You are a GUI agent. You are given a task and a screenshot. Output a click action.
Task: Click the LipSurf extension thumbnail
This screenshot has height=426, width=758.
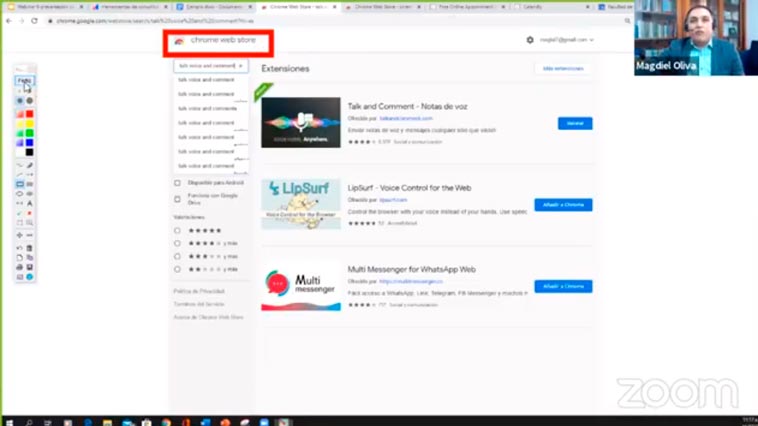(x=301, y=204)
